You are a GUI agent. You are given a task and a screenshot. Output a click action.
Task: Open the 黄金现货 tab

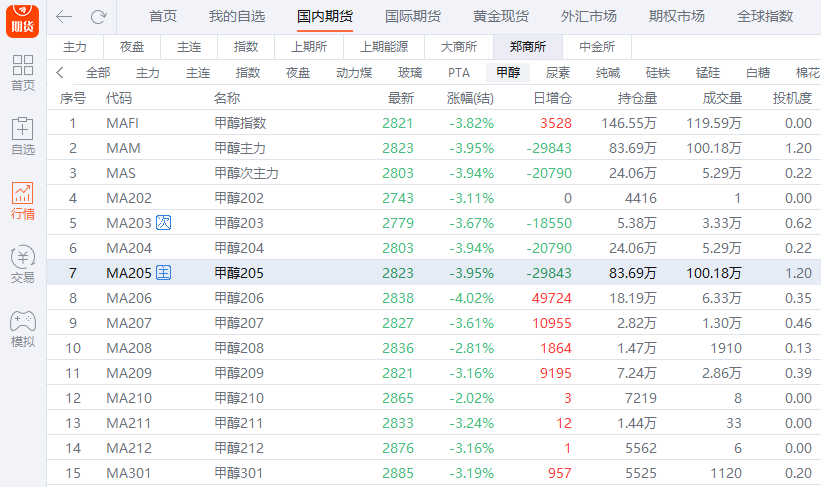coord(500,17)
